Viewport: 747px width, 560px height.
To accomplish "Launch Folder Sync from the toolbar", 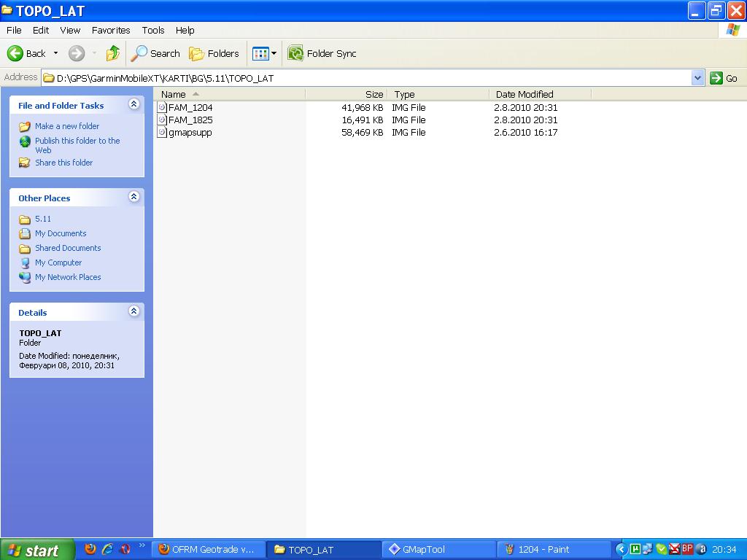I will 322,53.
